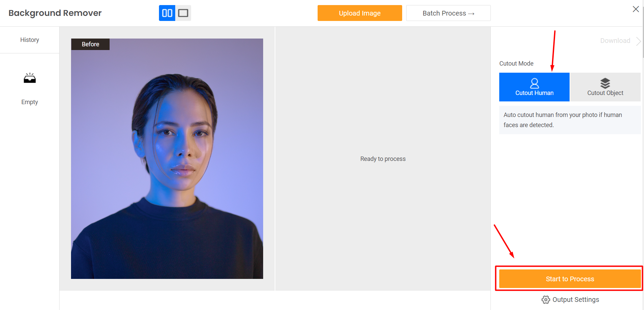Image resolution: width=644 pixels, height=310 pixels.
Task: Click the Before image preview
Action: pos(167,159)
